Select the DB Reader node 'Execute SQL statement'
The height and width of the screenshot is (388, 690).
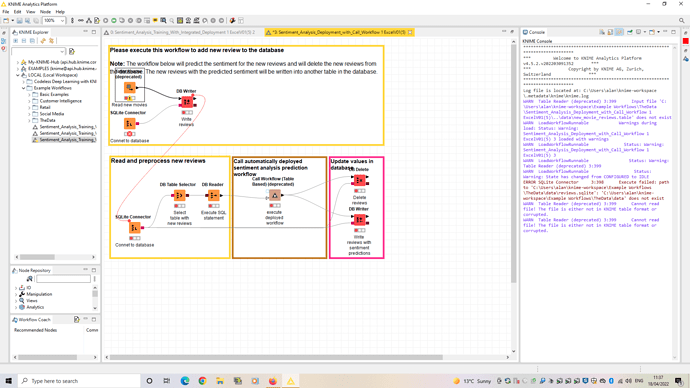click(213, 195)
